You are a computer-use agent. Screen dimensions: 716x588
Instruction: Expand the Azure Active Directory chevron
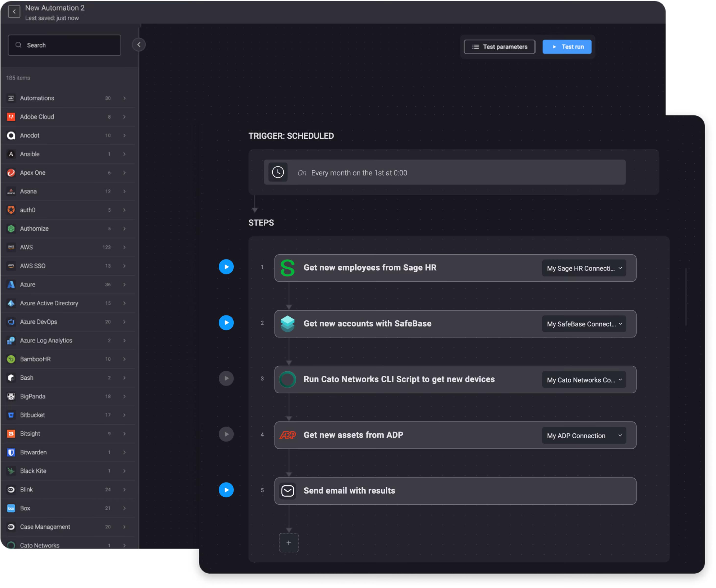(125, 303)
